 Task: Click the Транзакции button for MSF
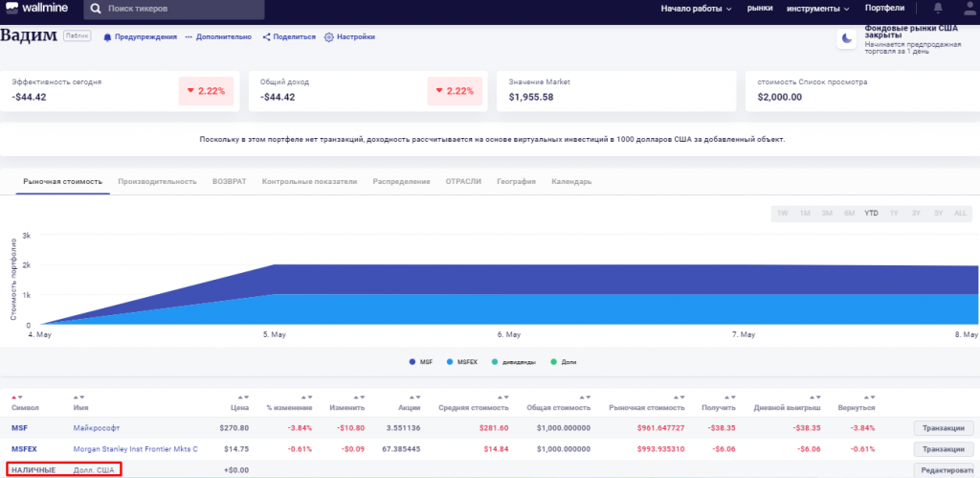[x=944, y=428]
